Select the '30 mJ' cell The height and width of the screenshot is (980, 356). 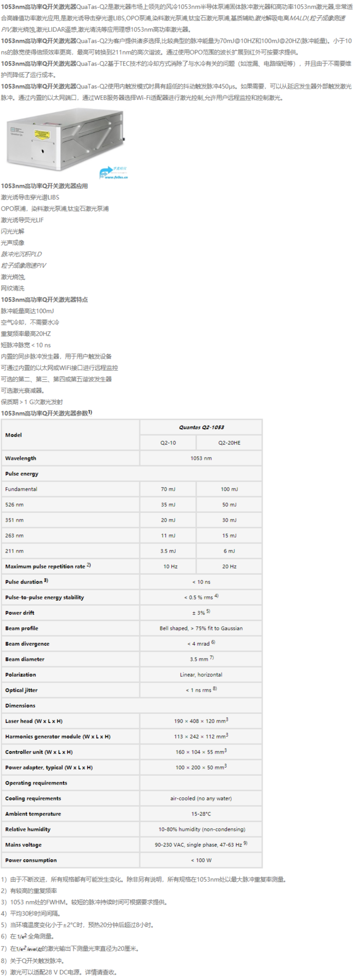pos(229,520)
